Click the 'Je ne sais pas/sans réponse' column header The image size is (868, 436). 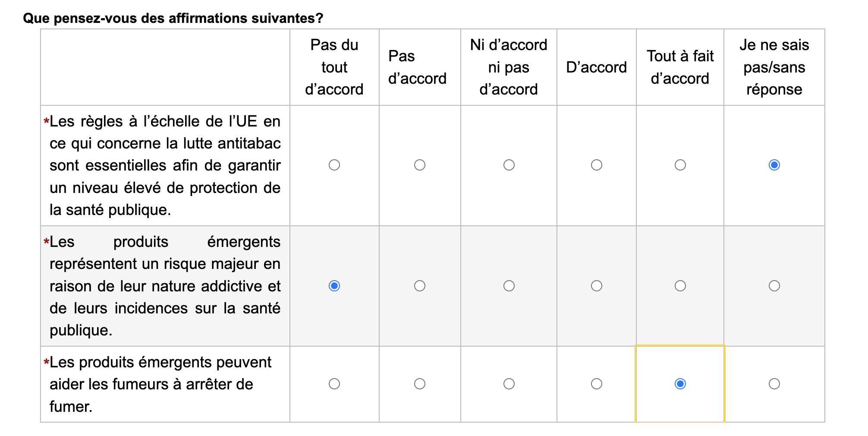(x=774, y=67)
